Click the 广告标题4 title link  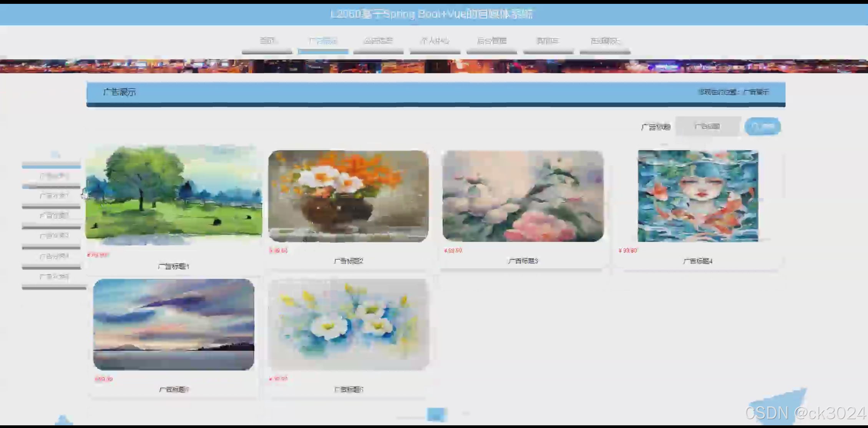point(698,261)
